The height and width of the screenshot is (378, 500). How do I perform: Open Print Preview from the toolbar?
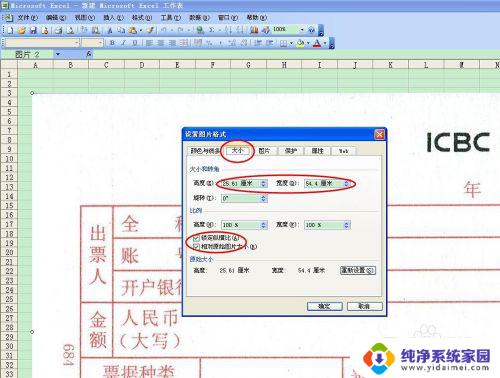pyautogui.click(x=70, y=30)
